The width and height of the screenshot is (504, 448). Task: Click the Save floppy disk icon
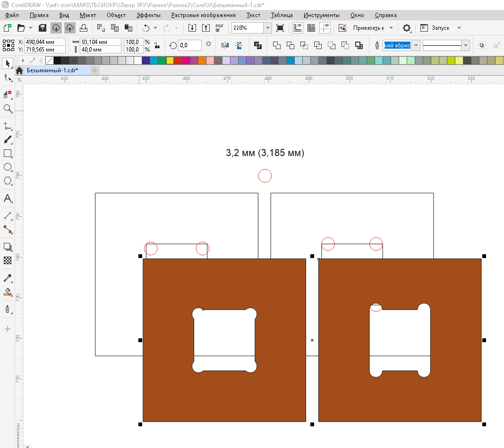43,28
